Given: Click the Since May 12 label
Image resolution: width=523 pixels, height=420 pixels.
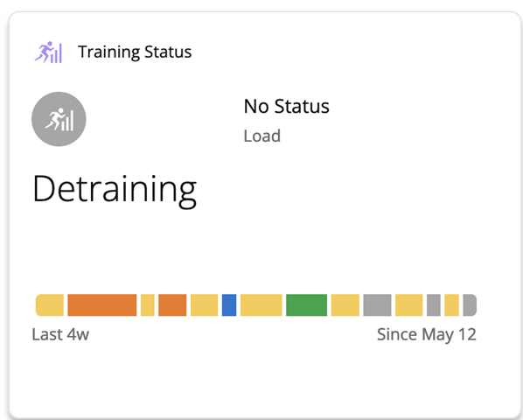Looking at the screenshot, I should click(427, 334).
